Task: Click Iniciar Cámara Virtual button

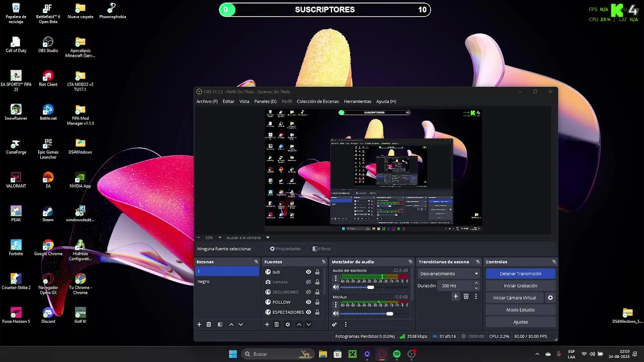Action: coord(514,298)
